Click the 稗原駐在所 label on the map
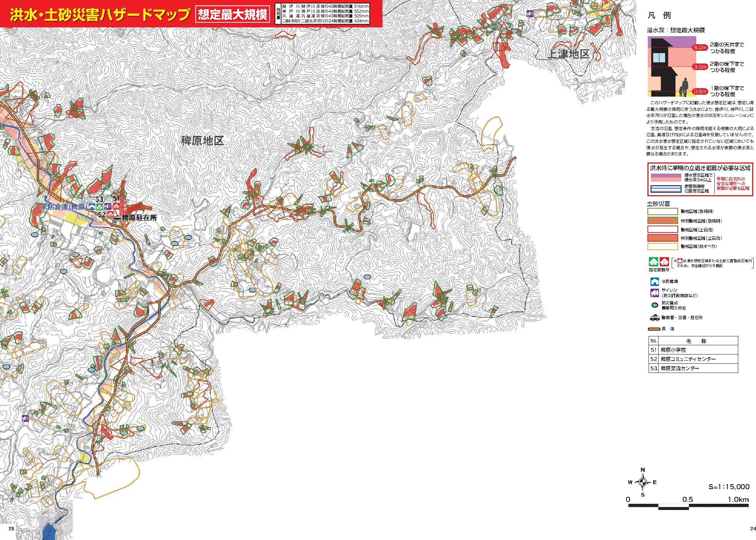The width and height of the screenshot is (756, 540). (139, 217)
